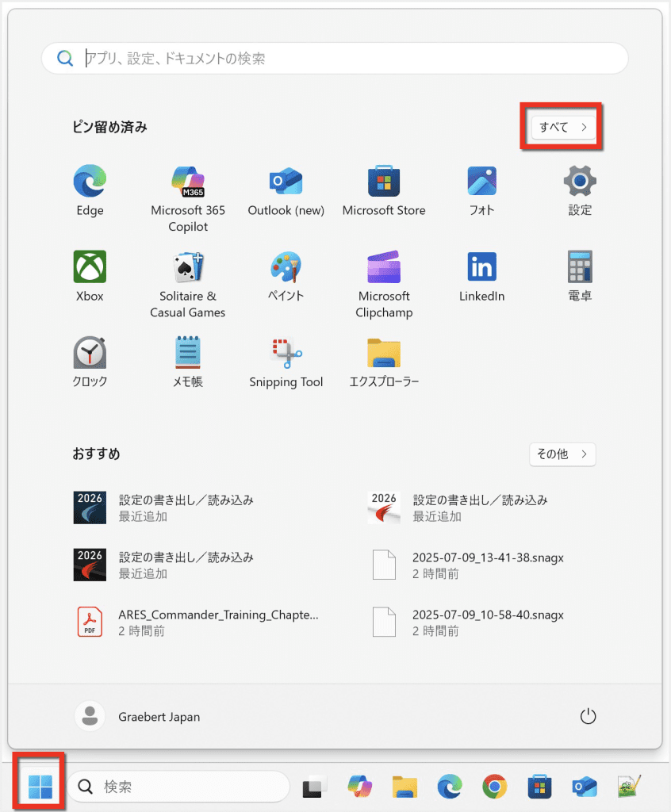This screenshot has height=812, width=671.
Task: Click the 検索 search box on taskbar
Action: click(178, 787)
